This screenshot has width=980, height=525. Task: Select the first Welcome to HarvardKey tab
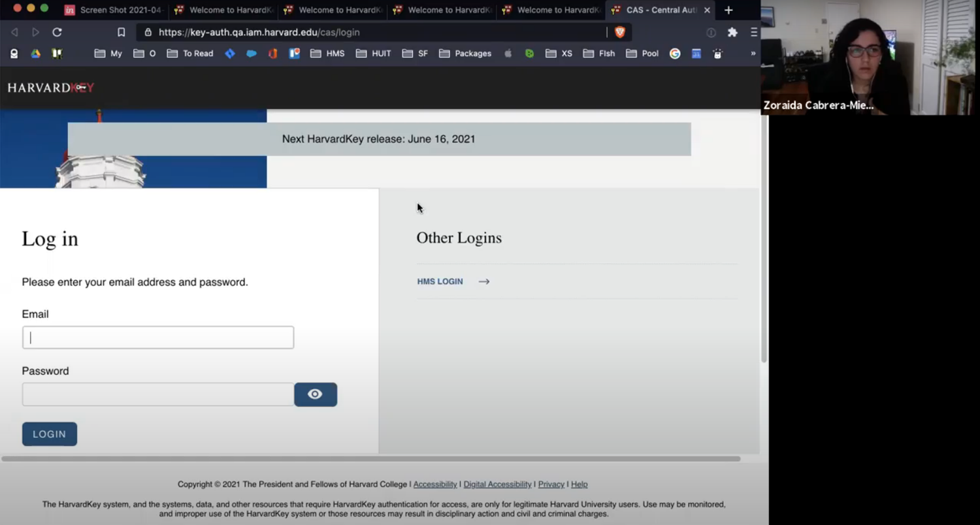(225, 10)
